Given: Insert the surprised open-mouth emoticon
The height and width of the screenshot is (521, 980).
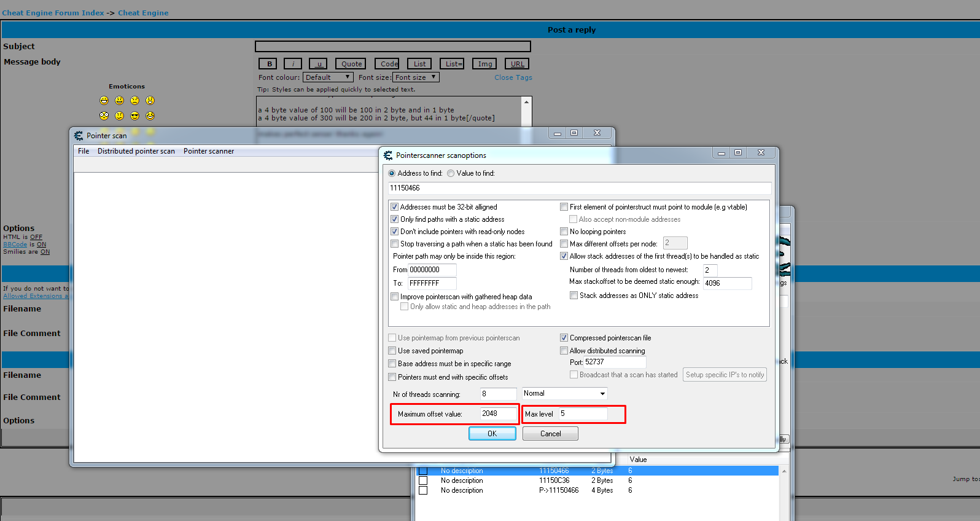Looking at the screenshot, I should pos(150,100).
